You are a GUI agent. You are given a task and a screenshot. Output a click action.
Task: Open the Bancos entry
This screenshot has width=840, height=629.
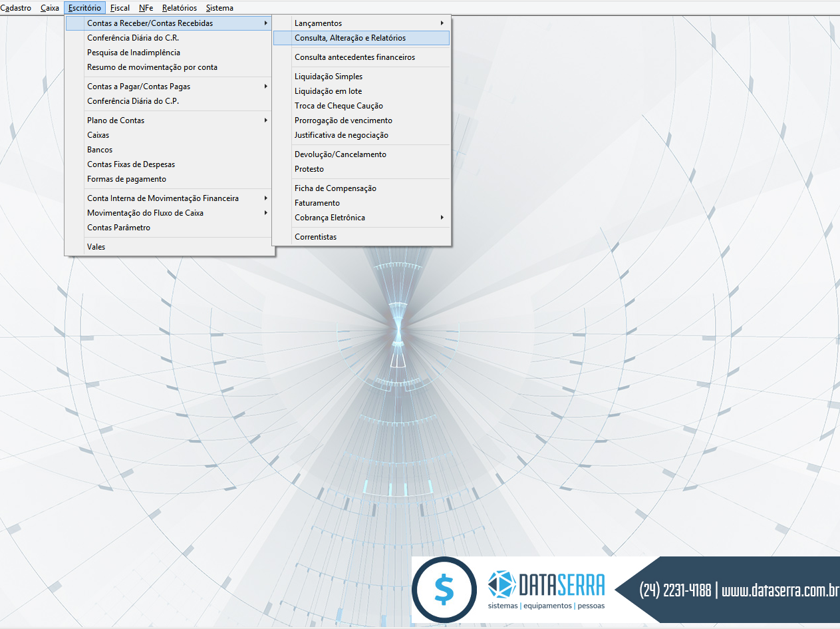[170, 150]
